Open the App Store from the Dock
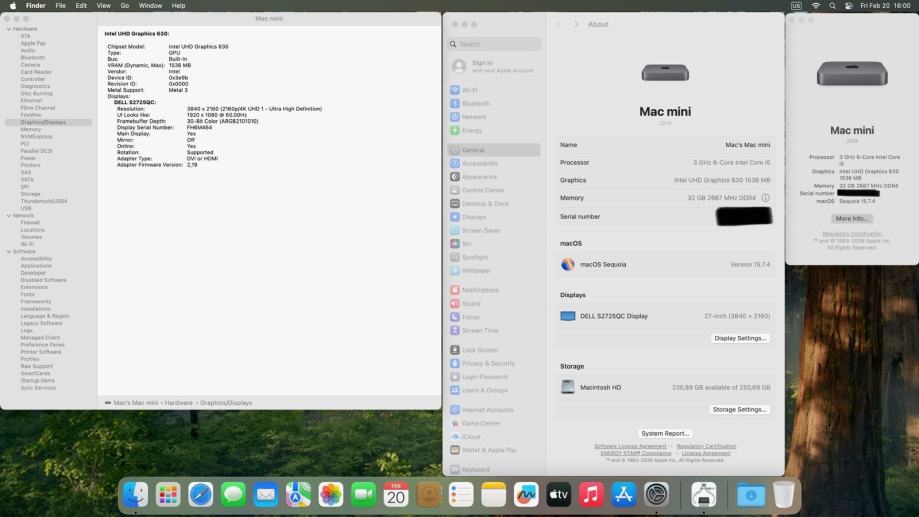The image size is (919, 517). (624, 494)
